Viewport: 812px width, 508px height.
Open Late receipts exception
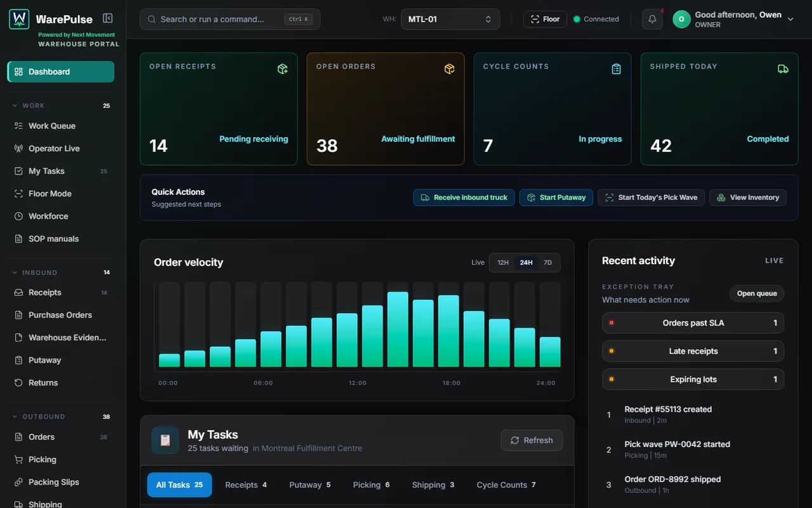tap(693, 351)
